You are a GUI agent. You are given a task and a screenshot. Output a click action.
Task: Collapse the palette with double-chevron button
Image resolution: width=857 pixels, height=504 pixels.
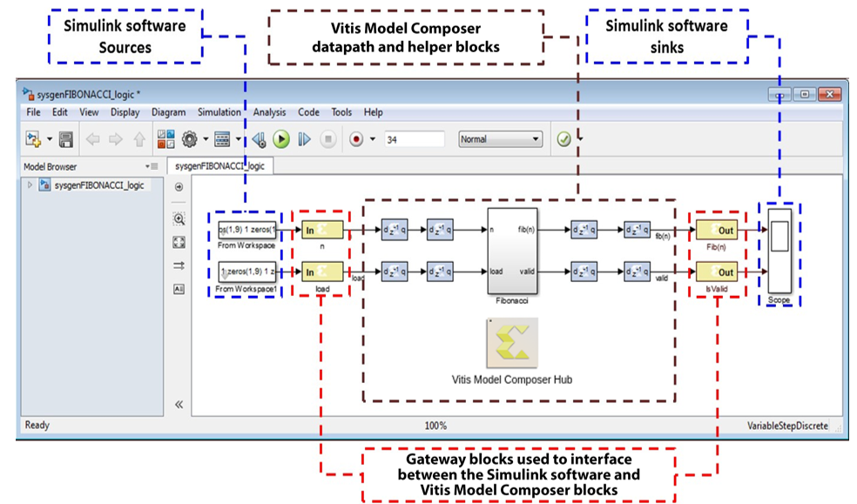[179, 404]
